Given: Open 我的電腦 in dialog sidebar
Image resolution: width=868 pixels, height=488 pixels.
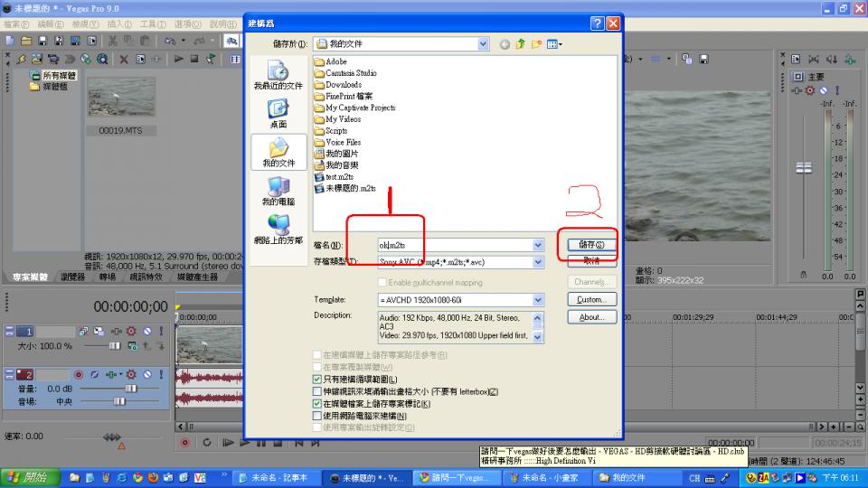Looking at the screenshot, I should [278, 191].
